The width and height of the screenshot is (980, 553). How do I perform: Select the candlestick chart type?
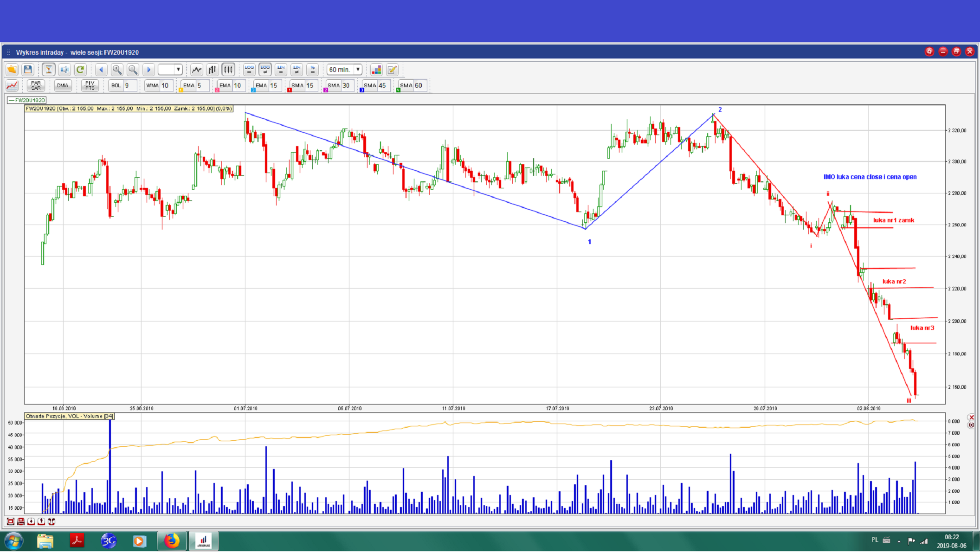[228, 70]
